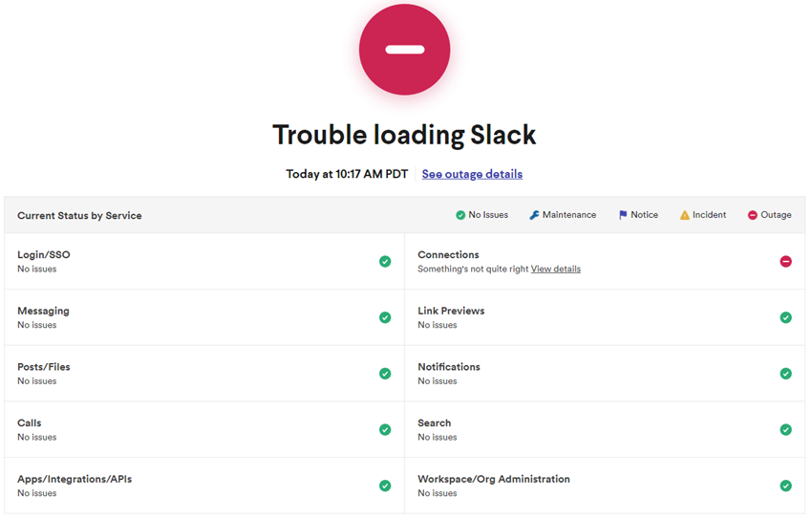The width and height of the screenshot is (812, 519).
Task: Click the green check icon for Login/SSO
Action: [385, 261]
